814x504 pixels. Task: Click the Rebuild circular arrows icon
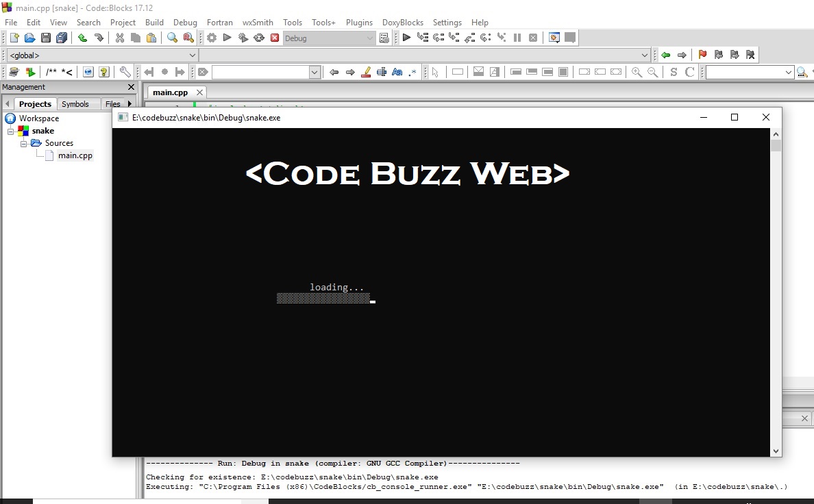point(259,38)
